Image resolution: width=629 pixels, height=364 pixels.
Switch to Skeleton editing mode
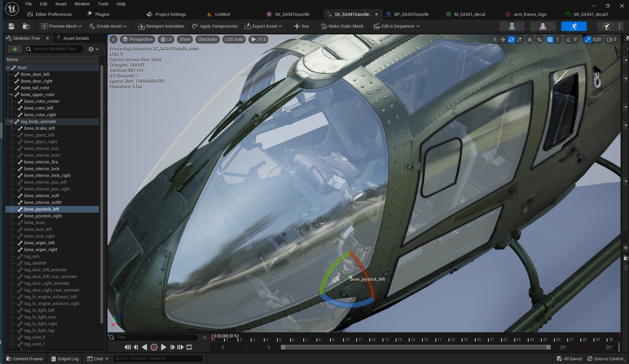(512, 26)
